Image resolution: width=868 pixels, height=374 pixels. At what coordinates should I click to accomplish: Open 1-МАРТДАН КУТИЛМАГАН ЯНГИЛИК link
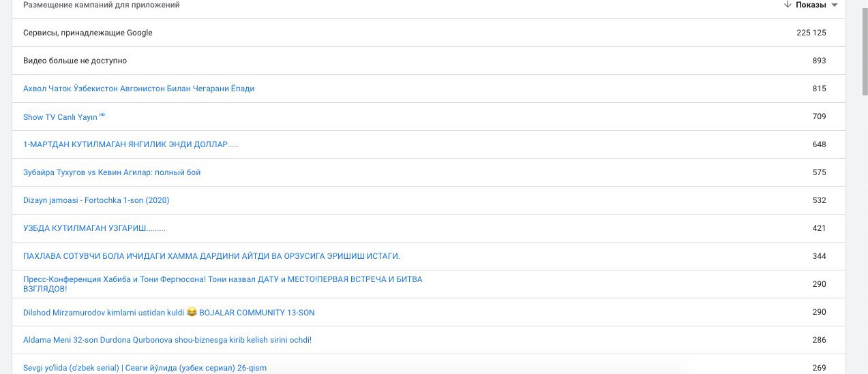pos(131,144)
